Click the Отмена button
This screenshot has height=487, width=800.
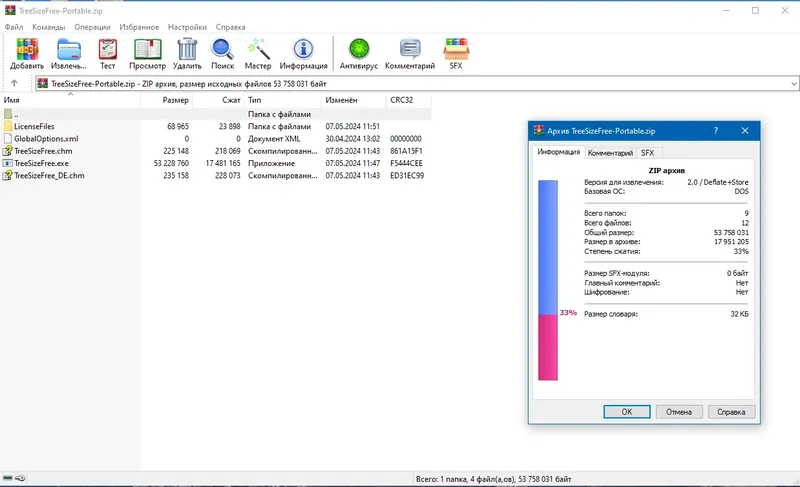pos(679,412)
